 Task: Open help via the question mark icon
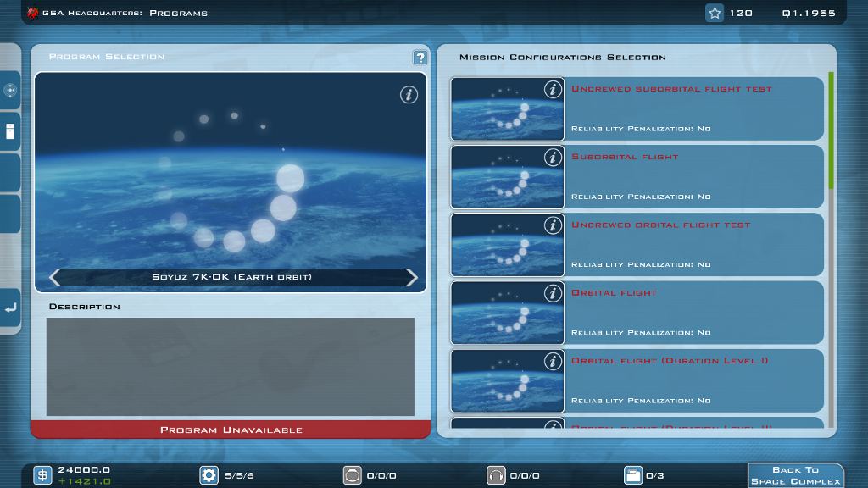point(419,57)
